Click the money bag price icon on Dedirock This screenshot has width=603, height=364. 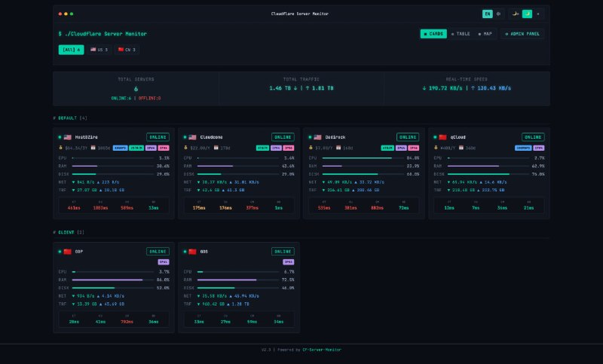[311, 148]
